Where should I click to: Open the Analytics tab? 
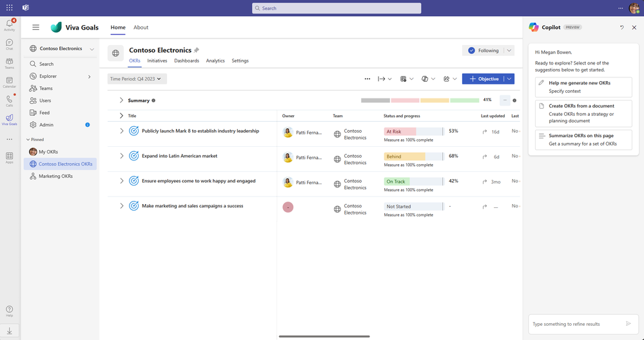point(215,61)
